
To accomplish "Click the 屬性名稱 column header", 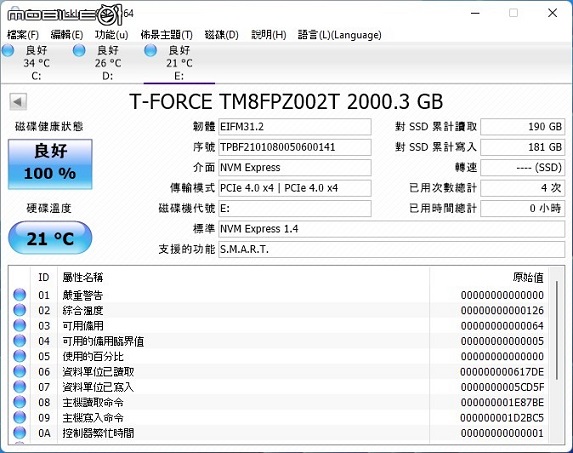I will pos(243,277).
